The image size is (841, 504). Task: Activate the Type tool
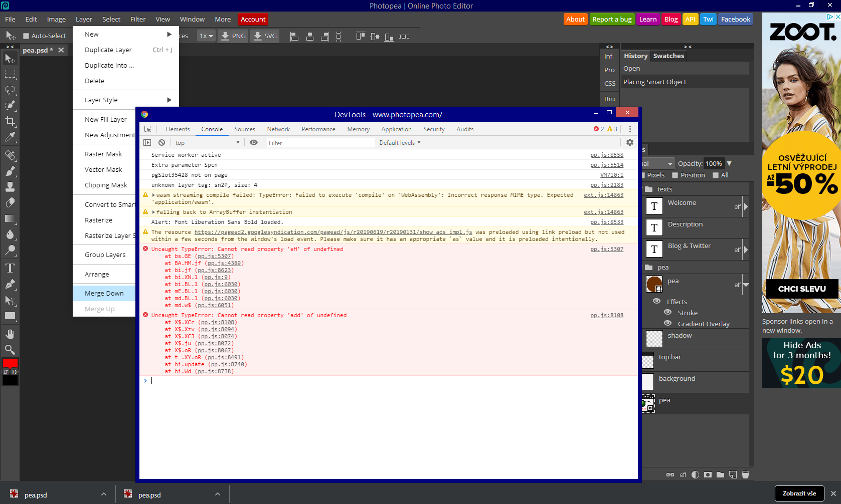(x=10, y=268)
